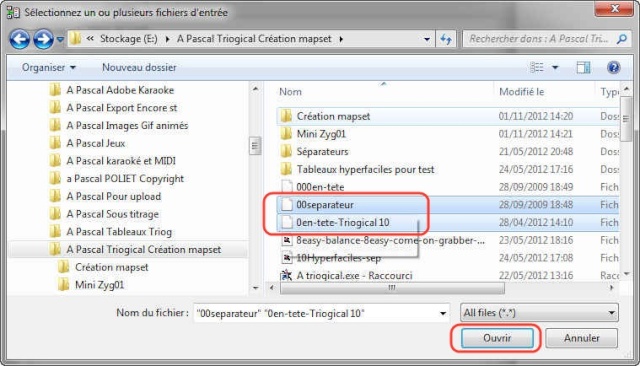This screenshot has width=640, height=366.
Task: Select 'Mini Zyg01' subfolder in tree
Action: pyautogui.click(x=99, y=285)
